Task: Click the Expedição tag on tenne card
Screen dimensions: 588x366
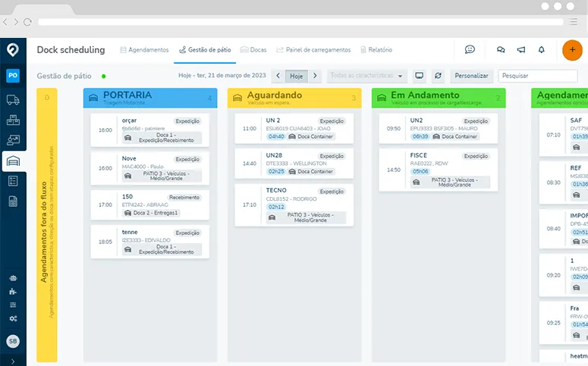Action: point(187,233)
